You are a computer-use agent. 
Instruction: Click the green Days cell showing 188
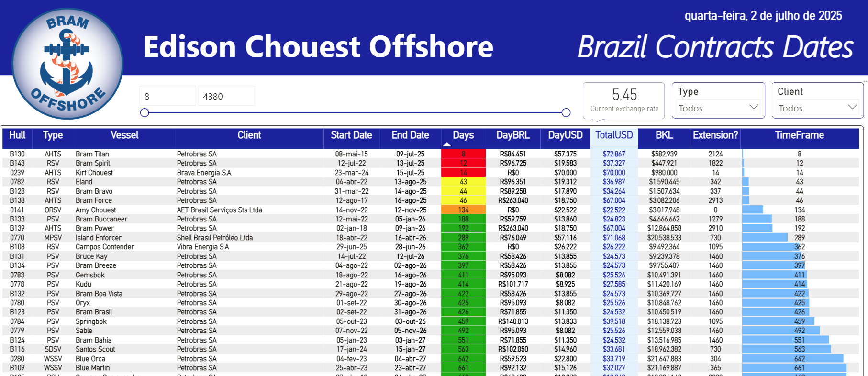click(x=463, y=219)
